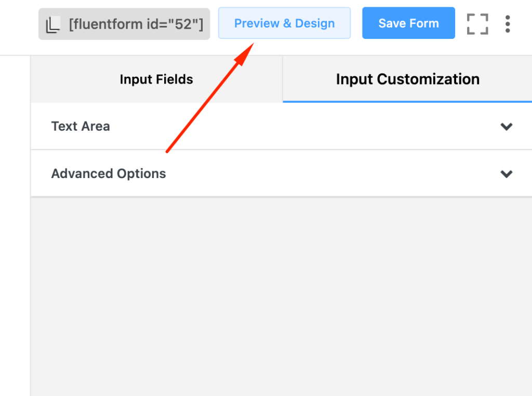Click the gray shortcode box background

click(x=124, y=24)
